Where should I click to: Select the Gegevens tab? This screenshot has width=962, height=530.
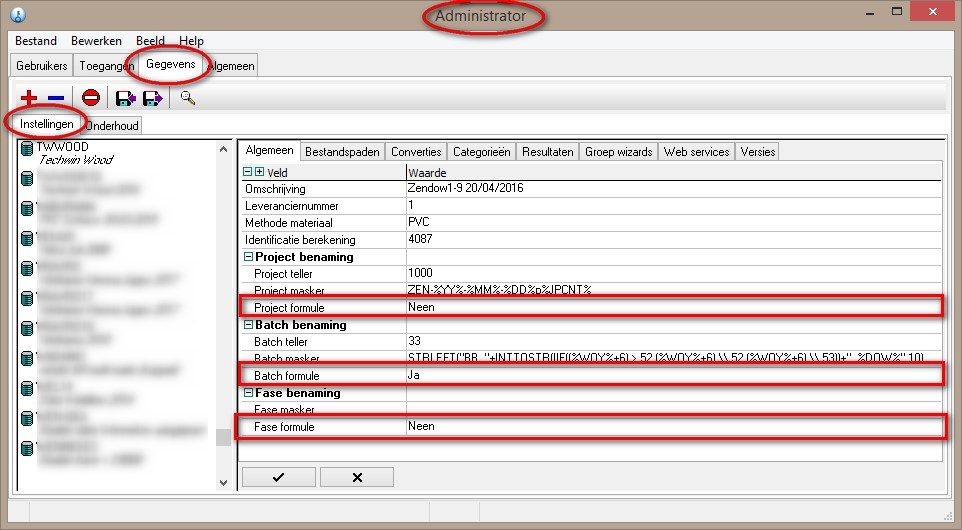pos(171,64)
